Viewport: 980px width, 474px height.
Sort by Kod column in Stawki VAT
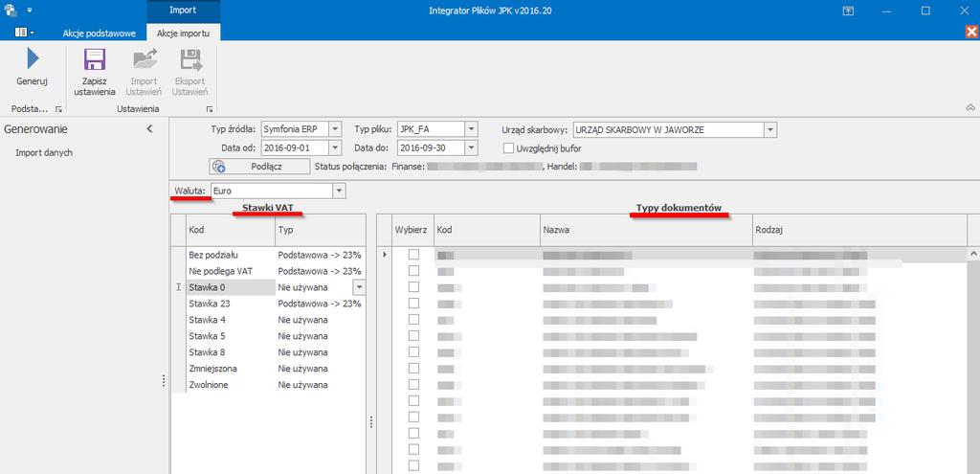[230, 230]
